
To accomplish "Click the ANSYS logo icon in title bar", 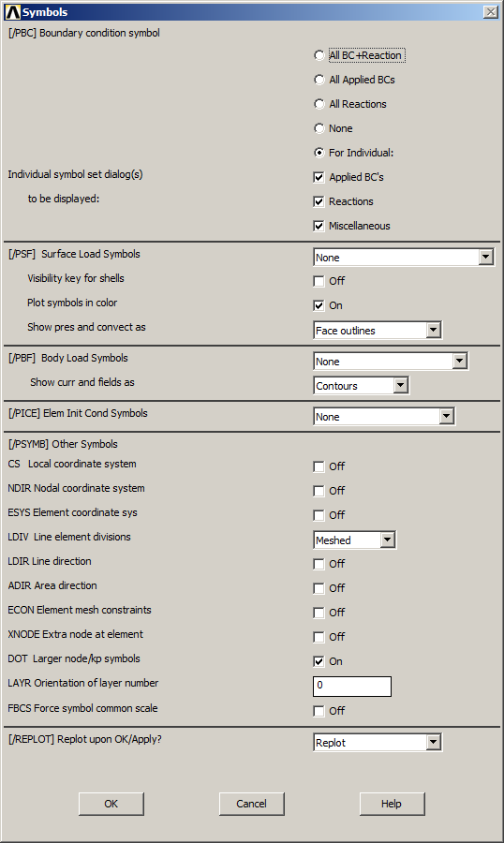I will click(x=12, y=12).
